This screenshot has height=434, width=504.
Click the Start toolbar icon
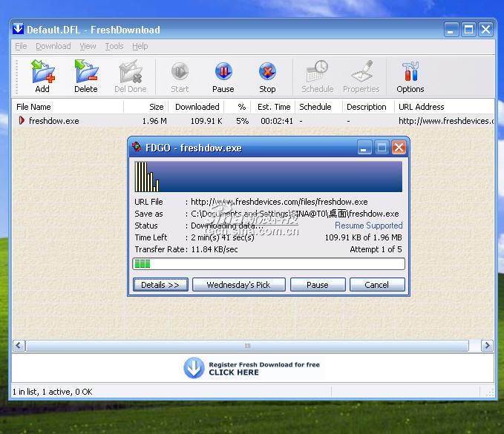click(x=180, y=71)
